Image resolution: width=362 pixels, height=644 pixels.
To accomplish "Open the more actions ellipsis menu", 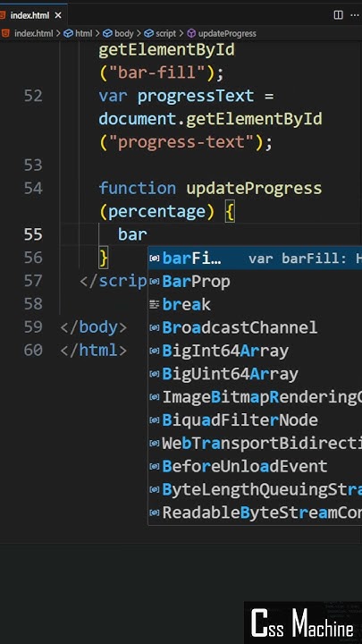I will pos(355,15).
